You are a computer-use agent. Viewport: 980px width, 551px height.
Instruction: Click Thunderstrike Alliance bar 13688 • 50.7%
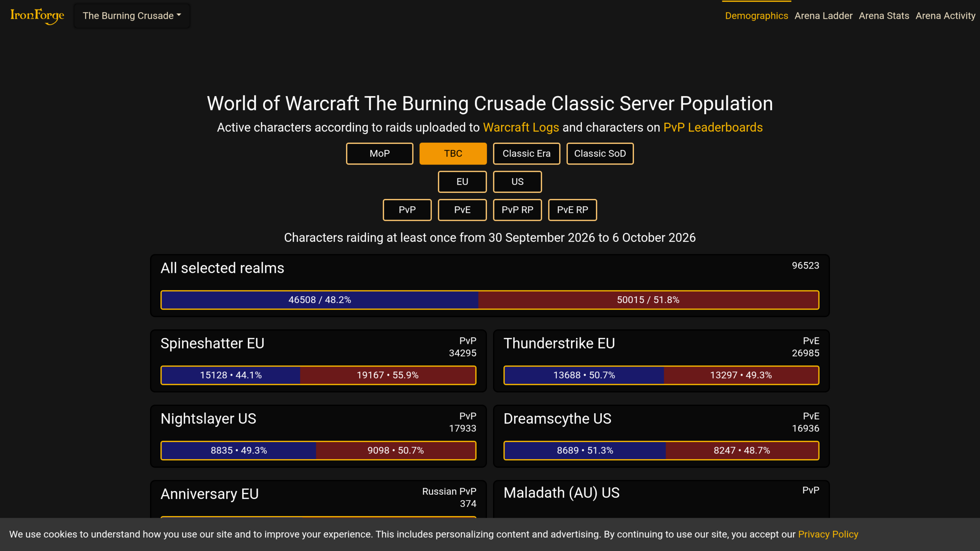(x=584, y=375)
